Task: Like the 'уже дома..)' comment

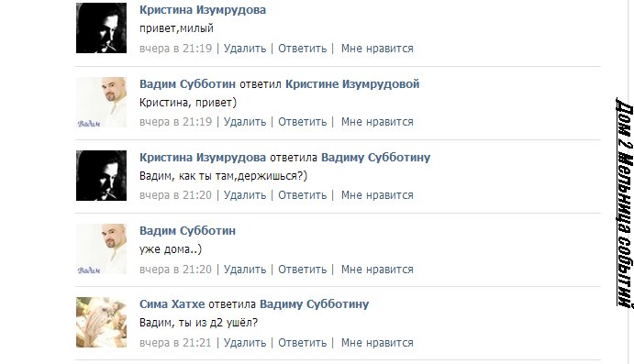Action: coord(377,270)
